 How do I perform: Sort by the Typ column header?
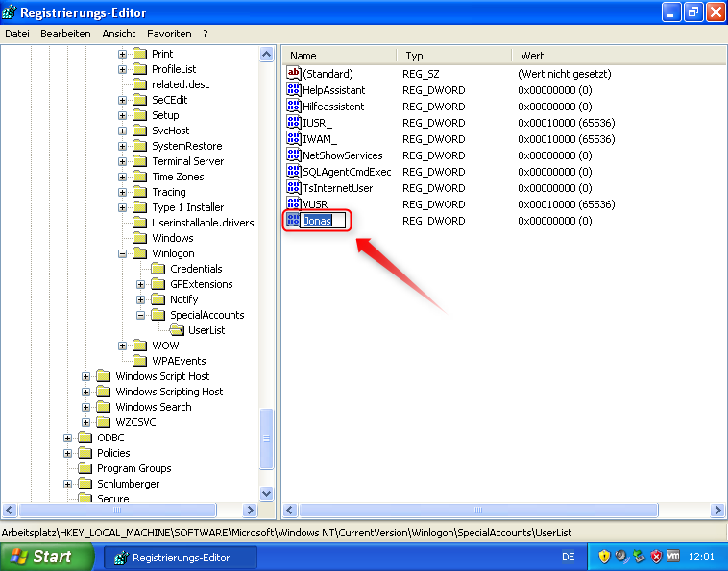454,56
